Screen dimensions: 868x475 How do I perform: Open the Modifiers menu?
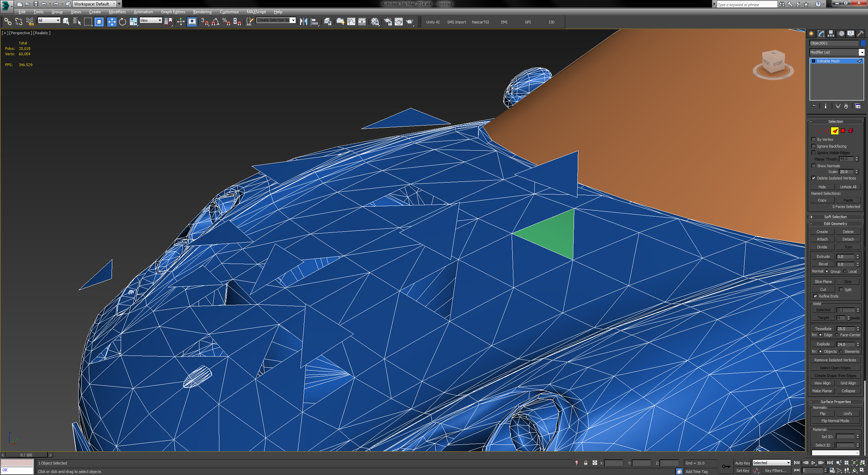(x=117, y=12)
